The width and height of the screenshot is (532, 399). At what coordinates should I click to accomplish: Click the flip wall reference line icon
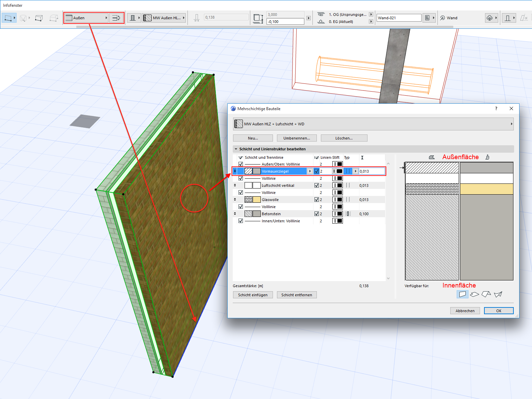116,18
